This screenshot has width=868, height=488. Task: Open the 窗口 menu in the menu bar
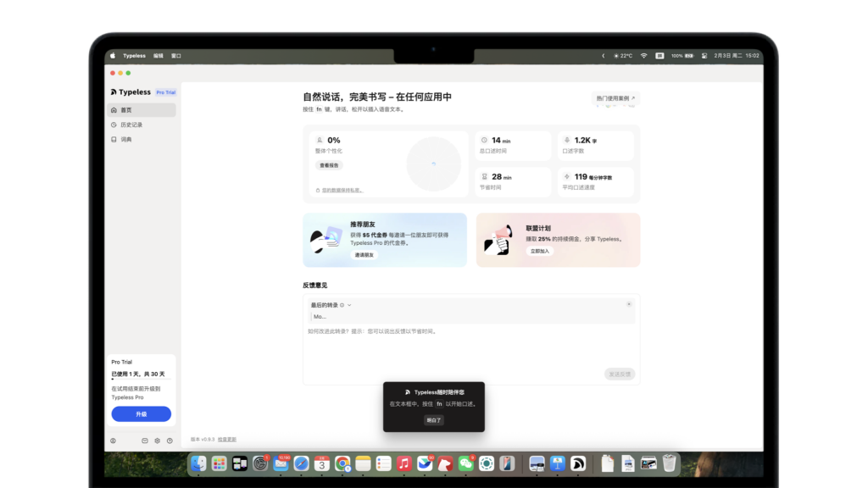coord(176,56)
